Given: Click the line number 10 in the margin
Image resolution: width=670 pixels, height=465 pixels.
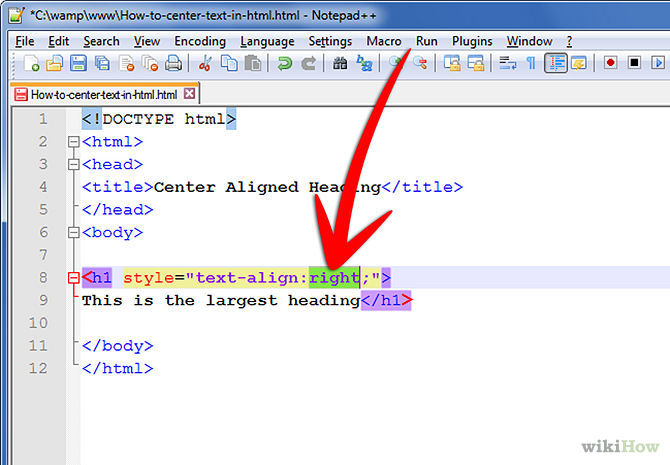Looking at the screenshot, I should click(x=39, y=323).
